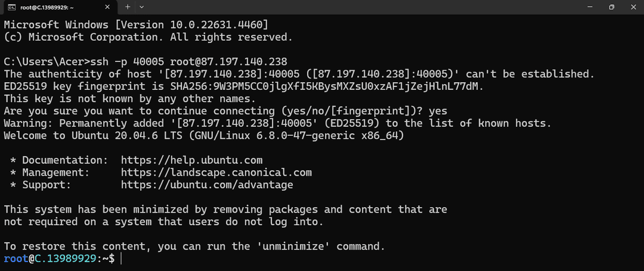Click the Permanently added warning line

278,123
